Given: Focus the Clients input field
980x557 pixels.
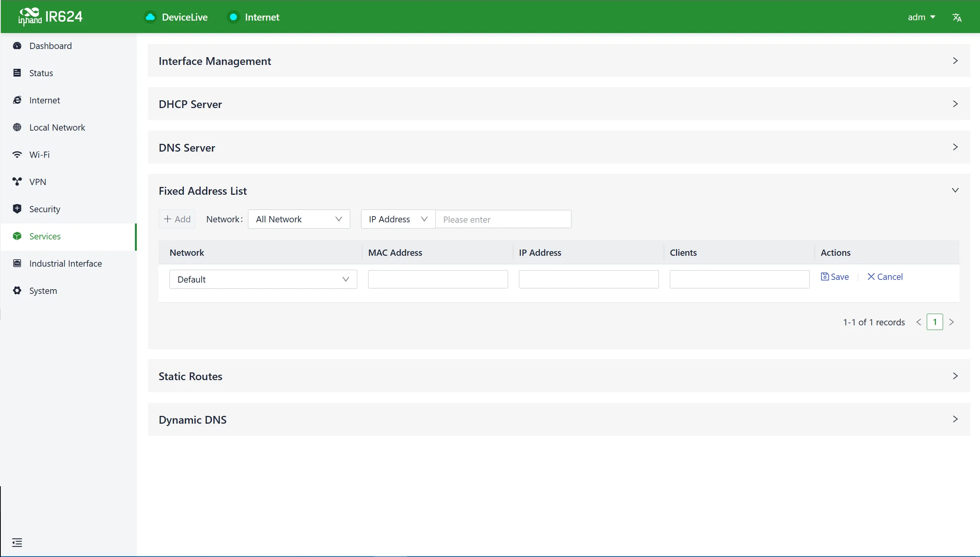Looking at the screenshot, I should [x=739, y=279].
